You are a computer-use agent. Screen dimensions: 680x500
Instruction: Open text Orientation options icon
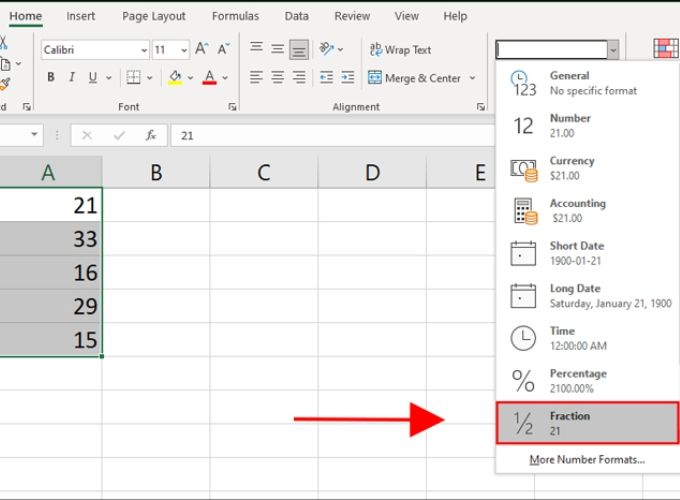[x=327, y=49]
